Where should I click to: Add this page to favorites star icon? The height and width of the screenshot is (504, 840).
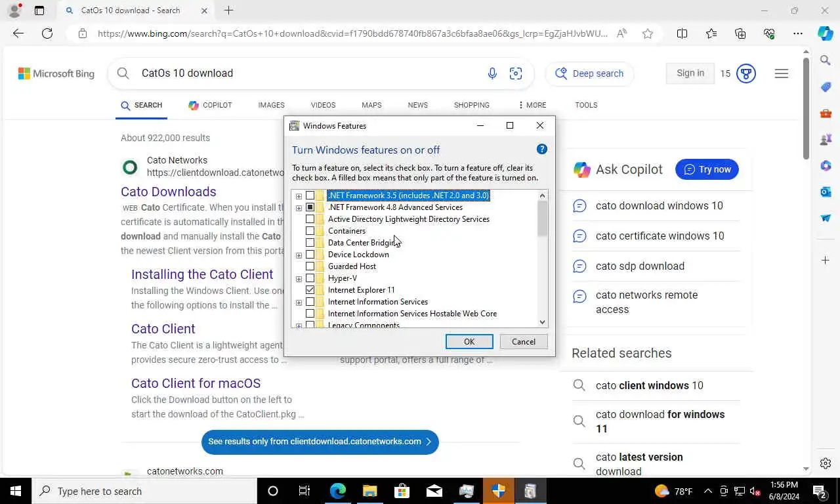tap(648, 33)
